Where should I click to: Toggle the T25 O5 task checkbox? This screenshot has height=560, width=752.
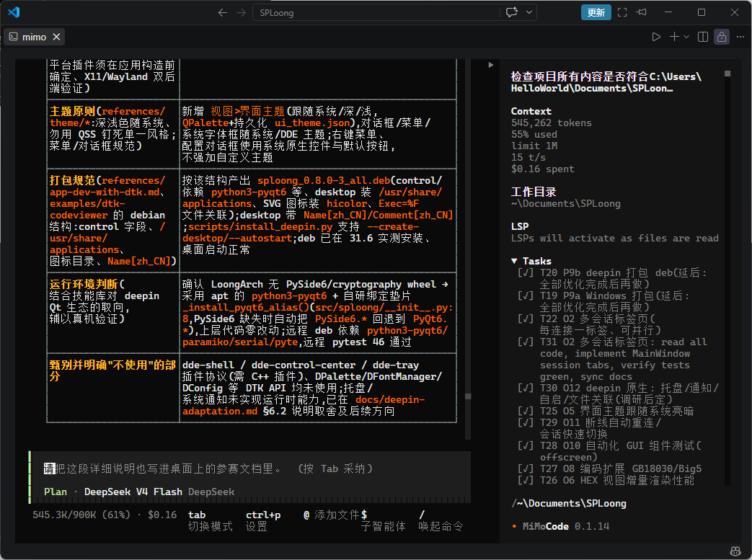coord(526,411)
